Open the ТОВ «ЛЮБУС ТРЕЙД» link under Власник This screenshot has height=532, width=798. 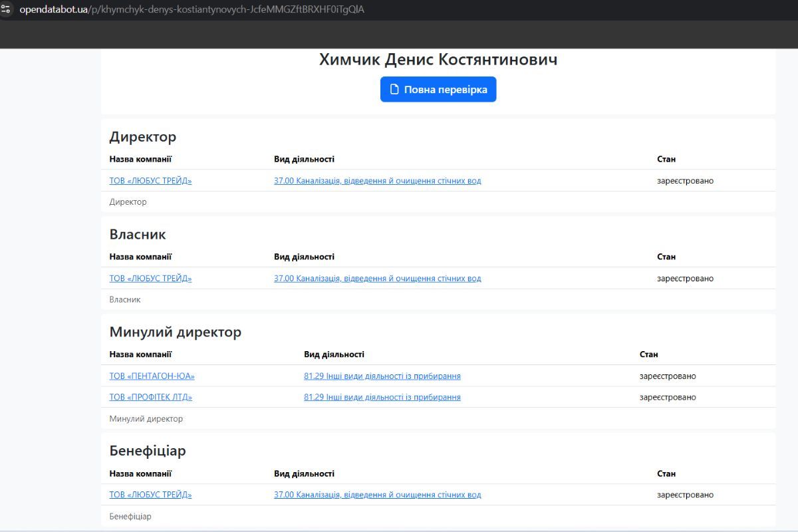coord(150,278)
